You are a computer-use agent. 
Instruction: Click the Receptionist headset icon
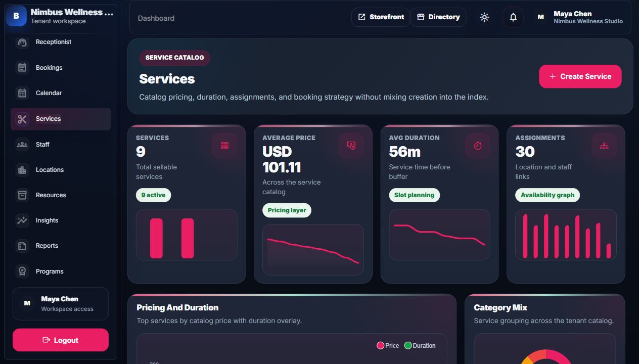pos(22,42)
